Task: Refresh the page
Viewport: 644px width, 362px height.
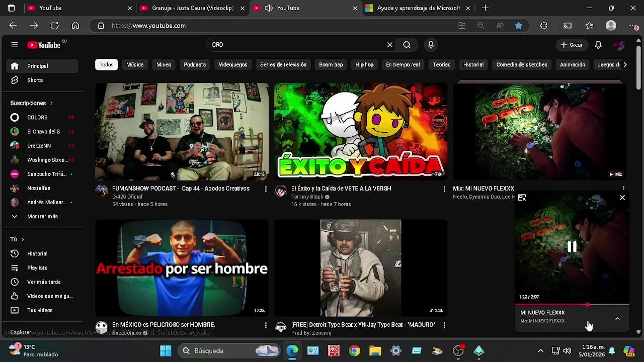Action: click(x=54, y=26)
